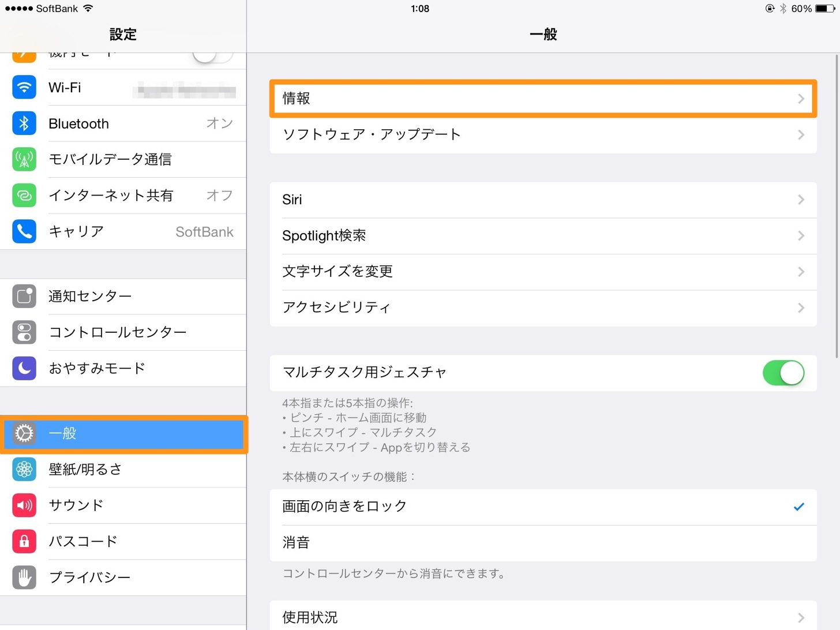Screen dimensions: 840x630
Task: Tap the 1:08 clock in status bar
Action: tap(420, 9)
